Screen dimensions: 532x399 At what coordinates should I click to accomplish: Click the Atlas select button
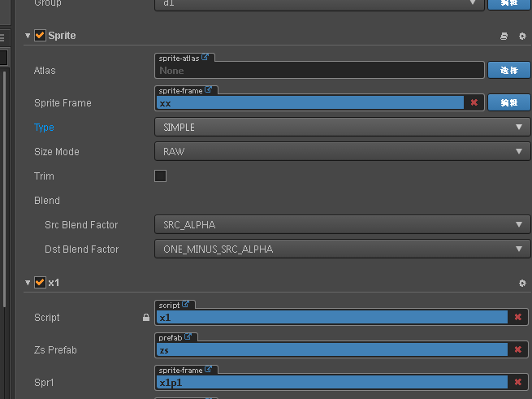pyautogui.click(x=508, y=71)
